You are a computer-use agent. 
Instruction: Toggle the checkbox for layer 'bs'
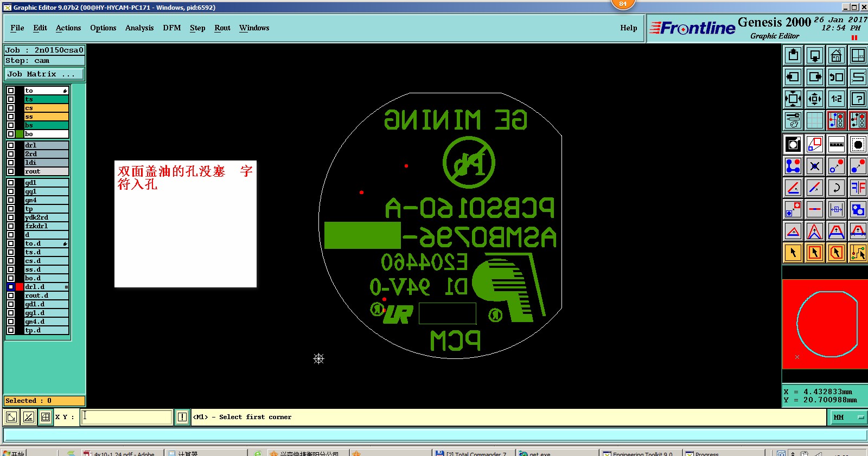tap(11, 125)
